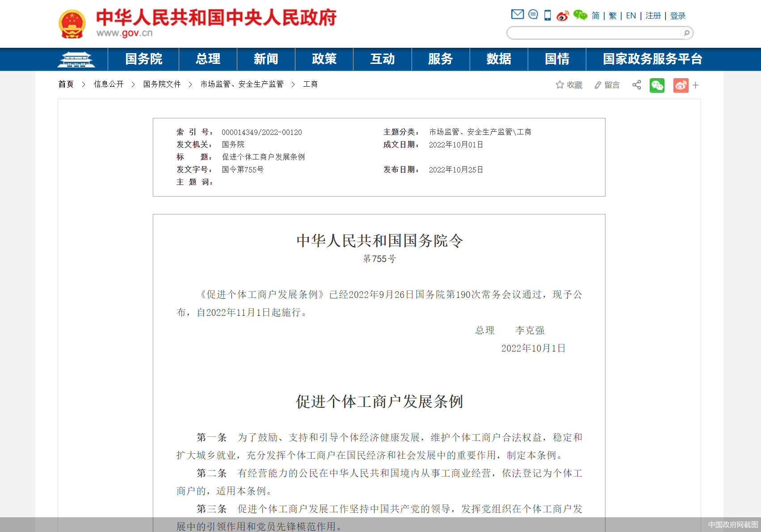Open the WeChat icon in the header
Viewport: 761px width, 532px height.
click(x=580, y=15)
